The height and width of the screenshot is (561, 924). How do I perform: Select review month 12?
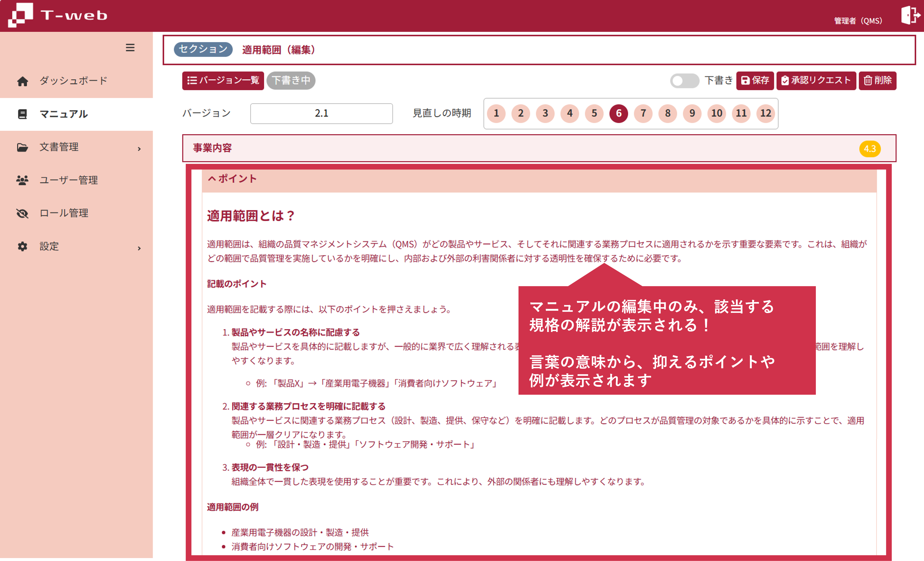tap(765, 113)
